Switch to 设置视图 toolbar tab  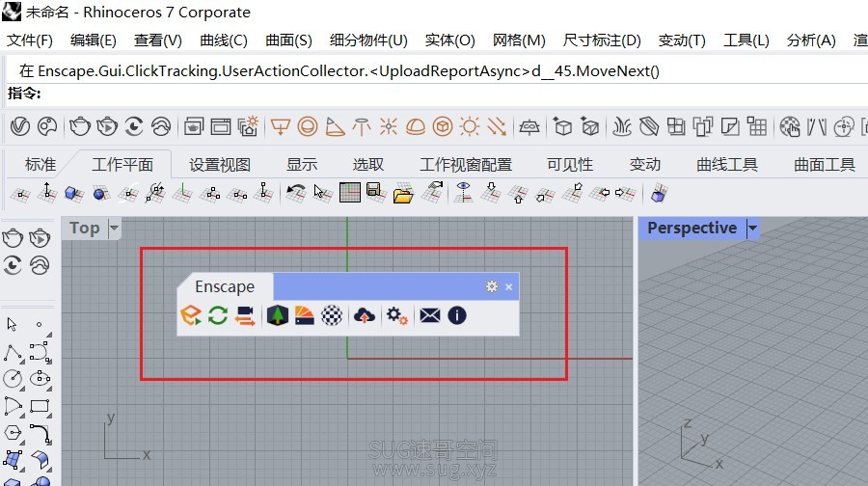[220, 164]
